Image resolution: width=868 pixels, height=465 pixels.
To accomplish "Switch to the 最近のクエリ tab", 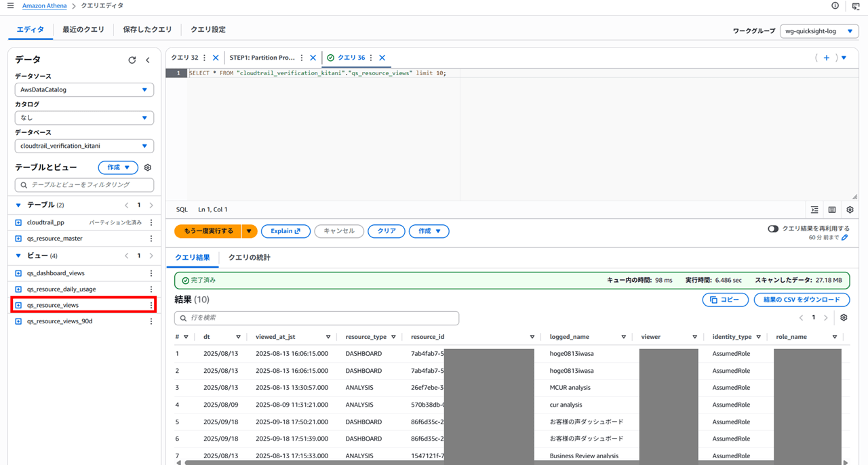I will (83, 30).
